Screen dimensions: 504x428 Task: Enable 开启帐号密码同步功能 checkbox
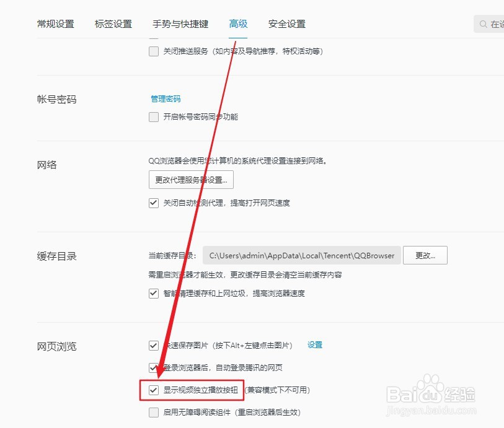pyautogui.click(x=154, y=117)
